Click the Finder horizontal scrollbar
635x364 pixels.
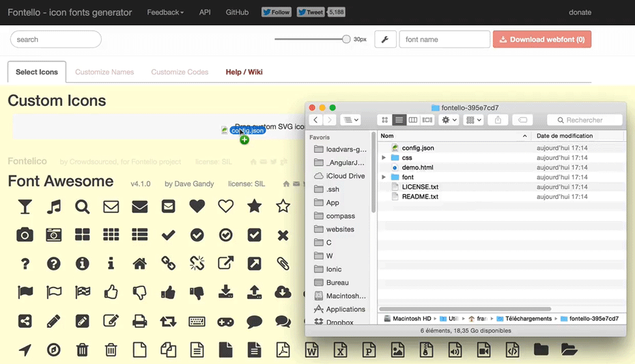point(465,309)
